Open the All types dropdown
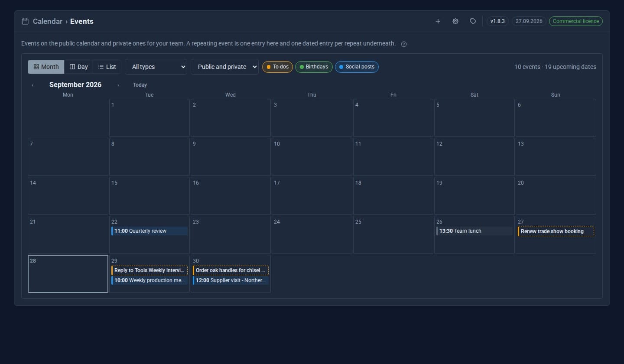Screen dimensions: 624x364 click(156, 67)
